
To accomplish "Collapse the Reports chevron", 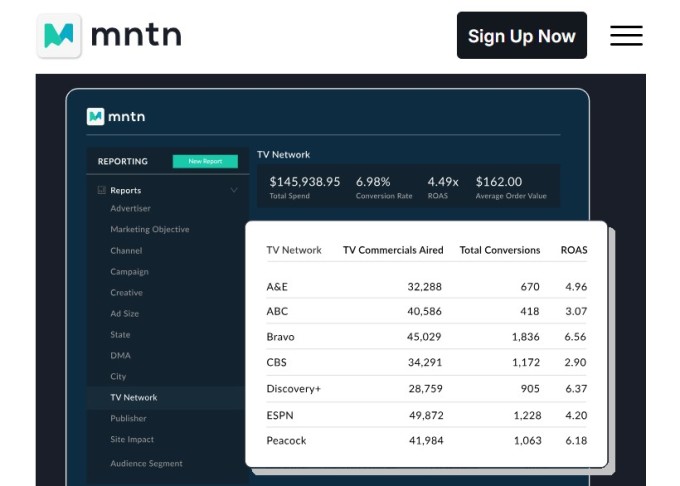I will 234,190.
